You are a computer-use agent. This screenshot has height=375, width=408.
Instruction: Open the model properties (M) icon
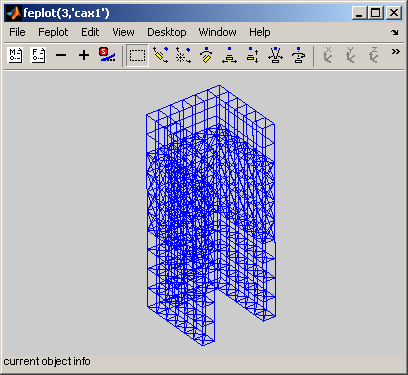pos(15,55)
